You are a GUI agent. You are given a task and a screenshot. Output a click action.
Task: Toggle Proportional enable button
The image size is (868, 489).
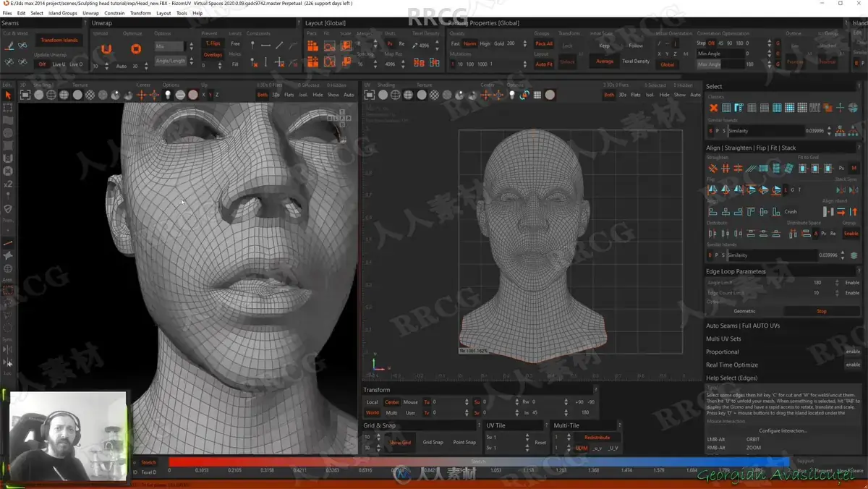tap(853, 352)
